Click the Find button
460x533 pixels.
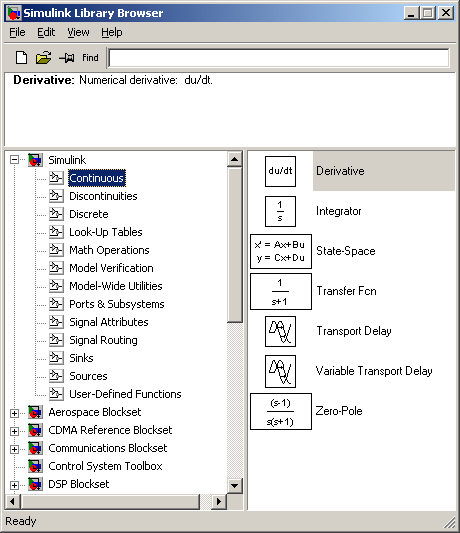pyautogui.click(x=90, y=58)
